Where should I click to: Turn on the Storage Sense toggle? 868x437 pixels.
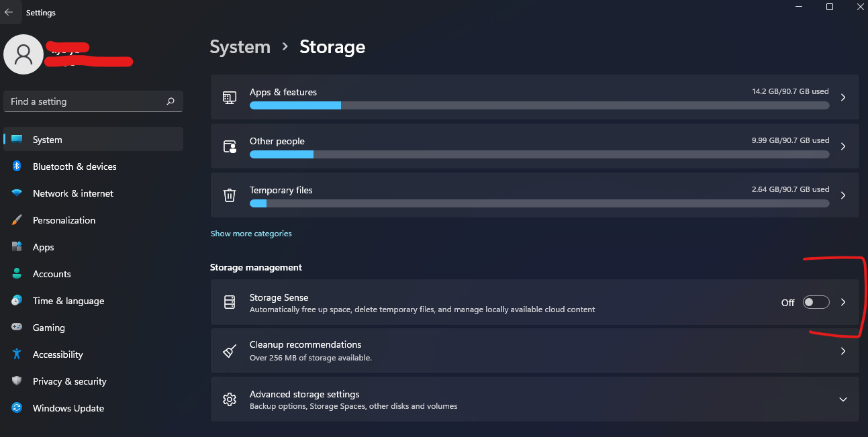point(816,303)
